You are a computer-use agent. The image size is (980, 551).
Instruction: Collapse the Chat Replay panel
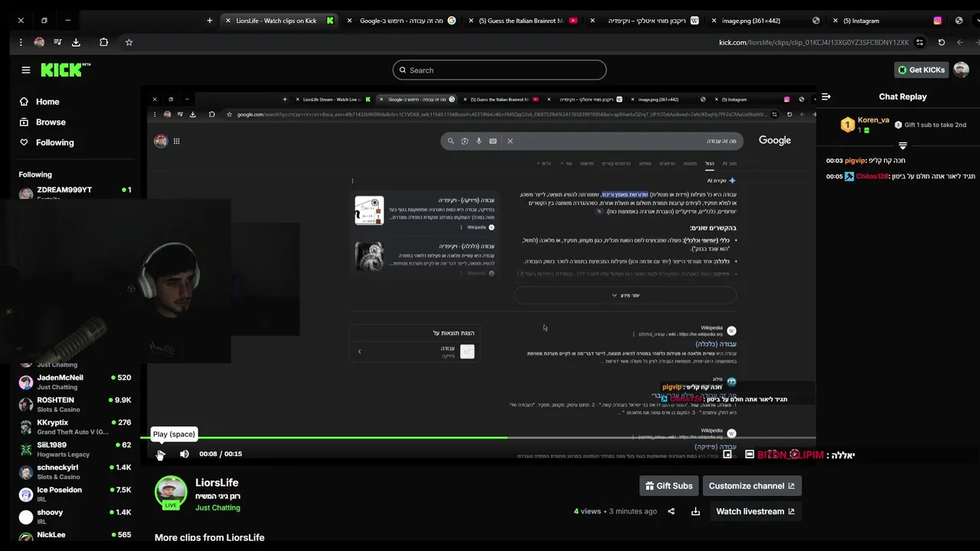click(826, 96)
